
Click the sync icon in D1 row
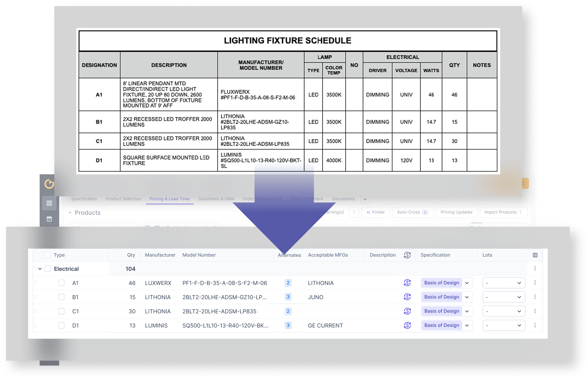pos(407,325)
